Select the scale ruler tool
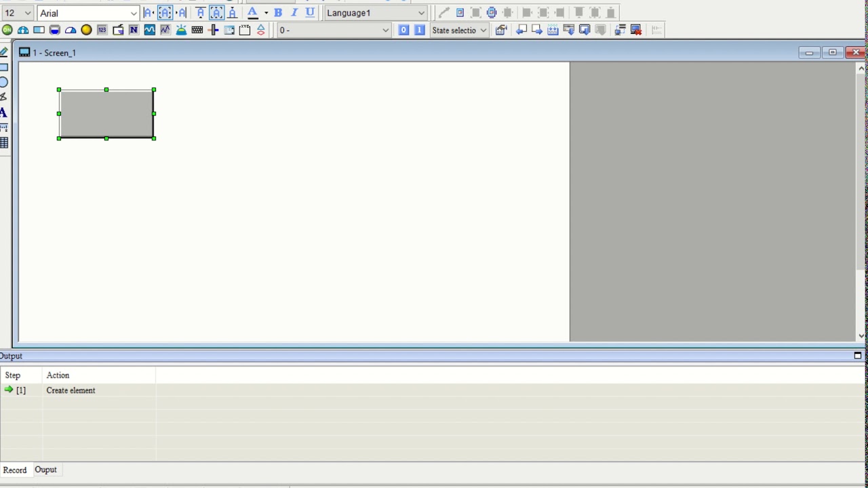 (3, 127)
